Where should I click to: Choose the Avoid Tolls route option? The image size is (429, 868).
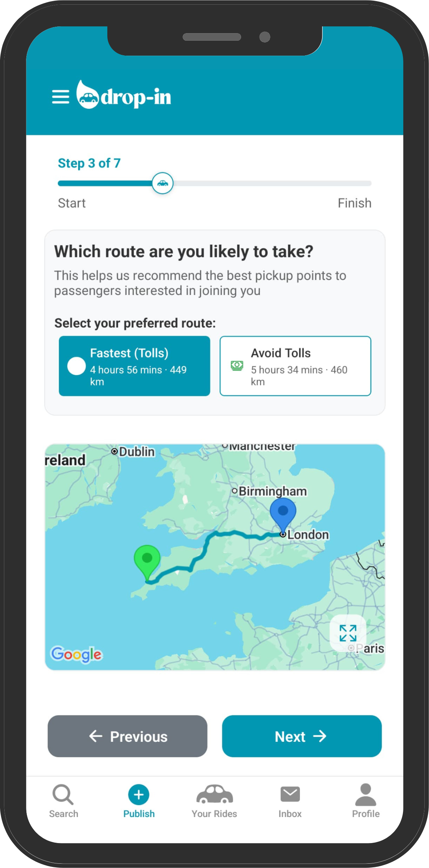click(295, 366)
